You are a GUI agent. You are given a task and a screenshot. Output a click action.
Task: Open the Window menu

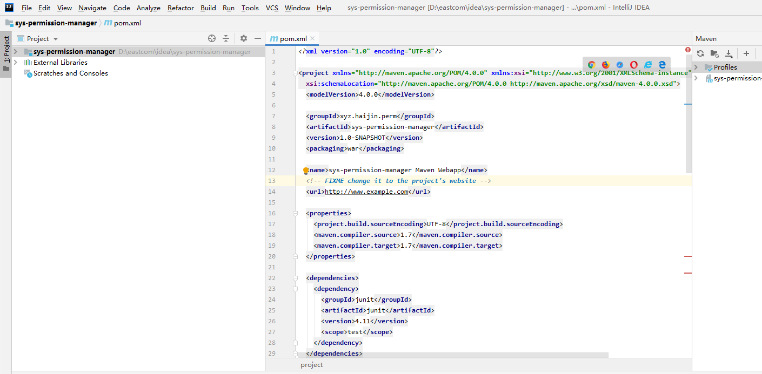pyautogui.click(x=297, y=8)
